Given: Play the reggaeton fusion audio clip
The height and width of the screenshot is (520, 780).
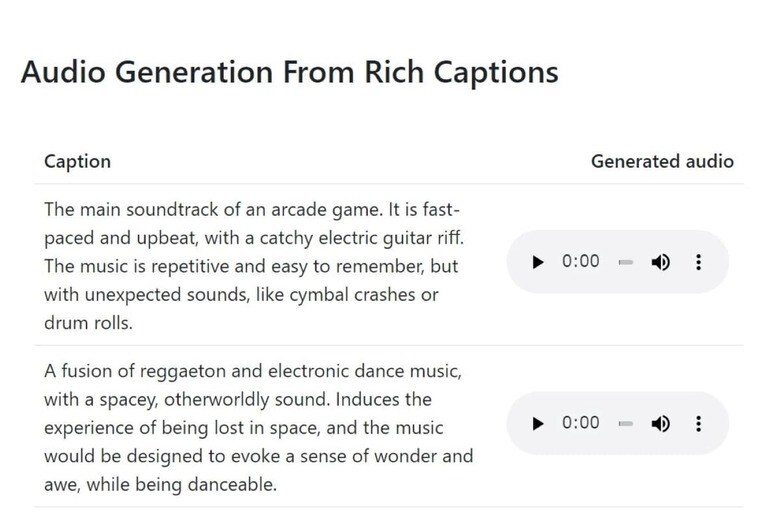Looking at the screenshot, I should 538,423.
